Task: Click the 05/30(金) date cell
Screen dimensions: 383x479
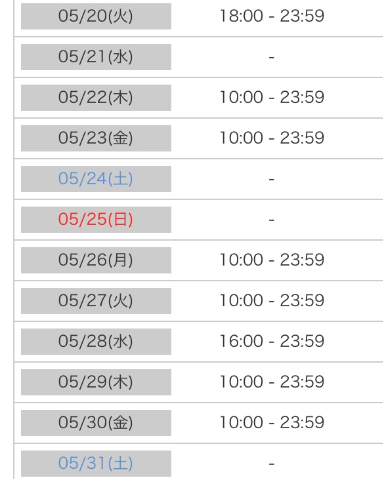Action: (96, 423)
